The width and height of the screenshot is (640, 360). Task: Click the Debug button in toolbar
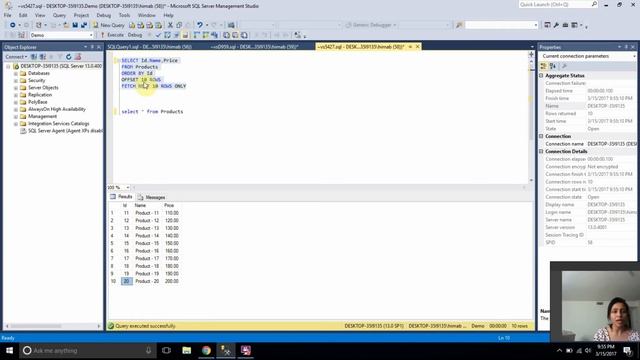click(x=135, y=35)
